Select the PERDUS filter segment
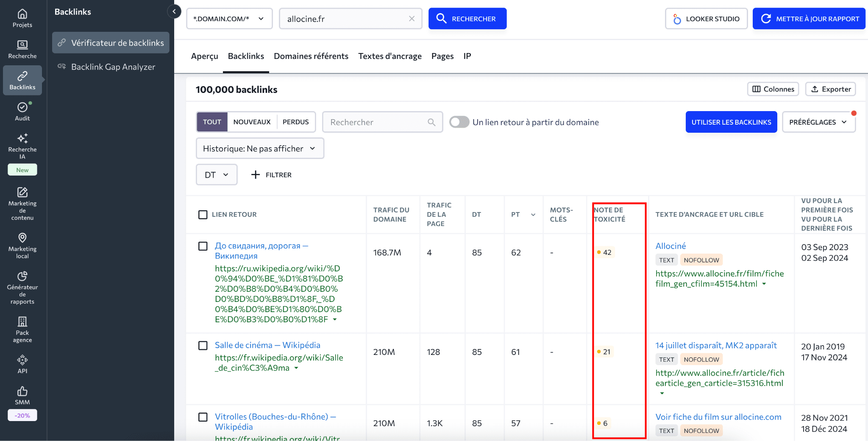This screenshot has height=441, width=868. pyautogui.click(x=295, y=122)
